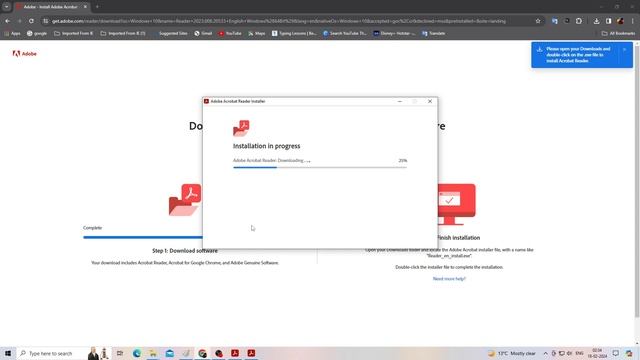
Task: Click the browser back arrow
Action: (x=8, y=21)
